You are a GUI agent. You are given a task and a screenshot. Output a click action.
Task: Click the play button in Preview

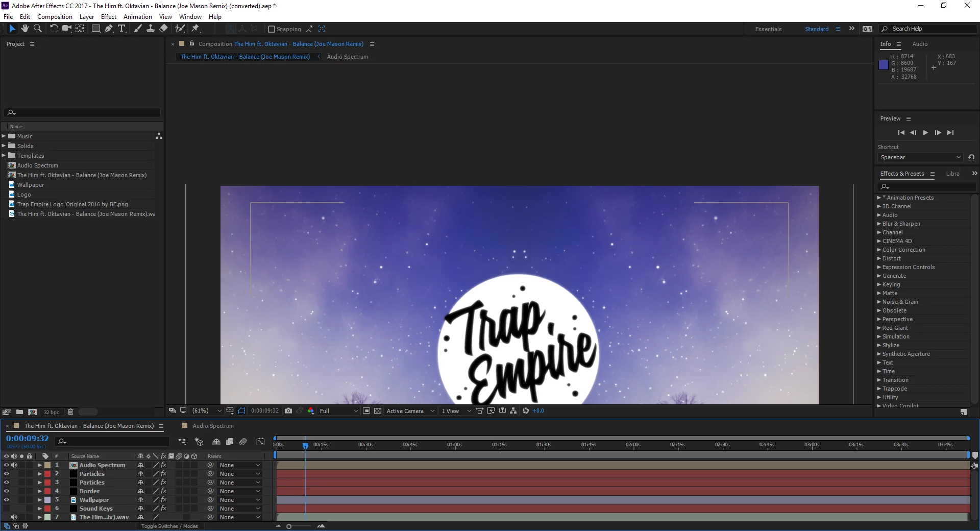[925, 132]
